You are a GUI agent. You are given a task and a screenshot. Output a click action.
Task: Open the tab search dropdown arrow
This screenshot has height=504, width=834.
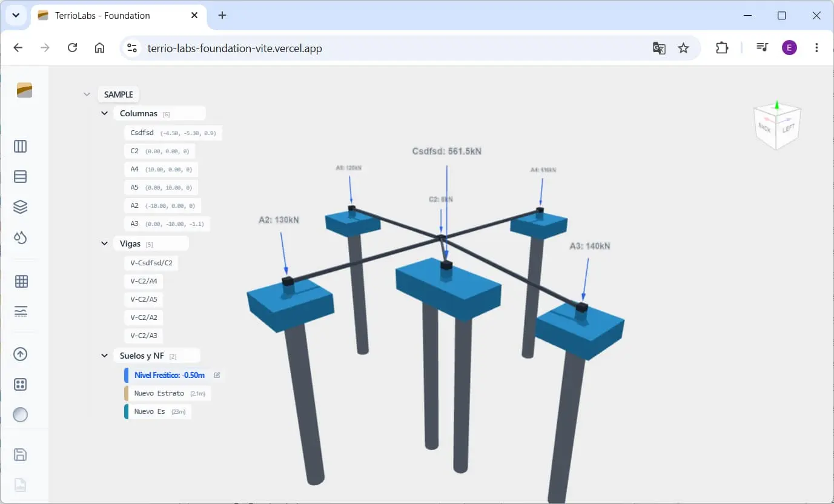pos(16,15)
